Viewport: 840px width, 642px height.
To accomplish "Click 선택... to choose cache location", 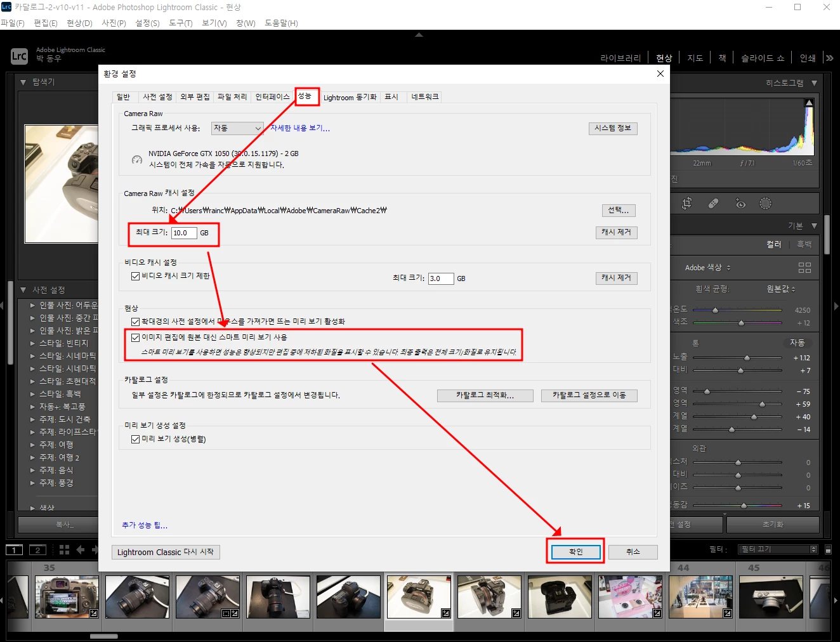I will [x=619, y=211].
